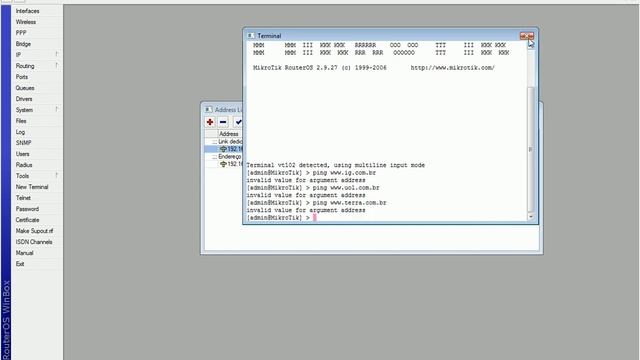Click the http://www.mikrotik.com/ text
Screen dimensions: 640x360
pos(453,68)
